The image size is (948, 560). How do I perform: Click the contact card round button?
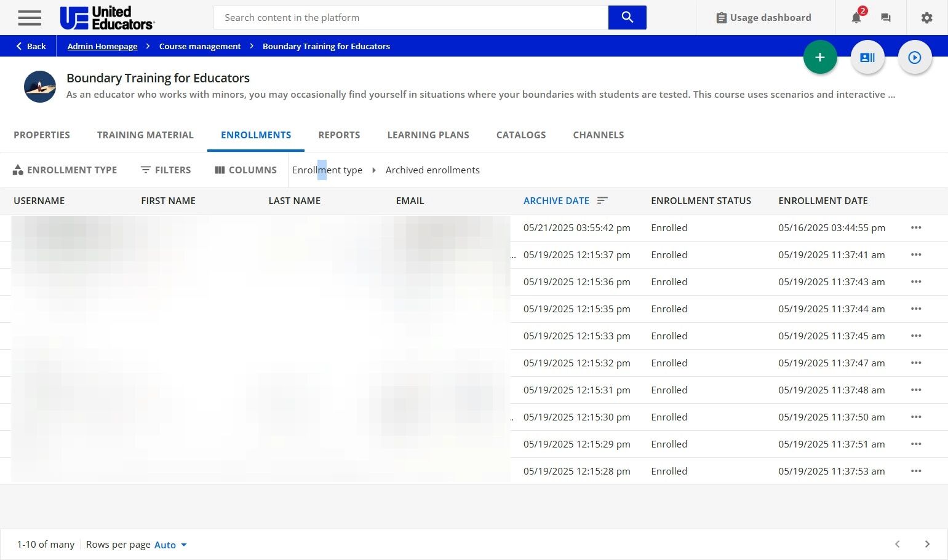pos(867,57)
